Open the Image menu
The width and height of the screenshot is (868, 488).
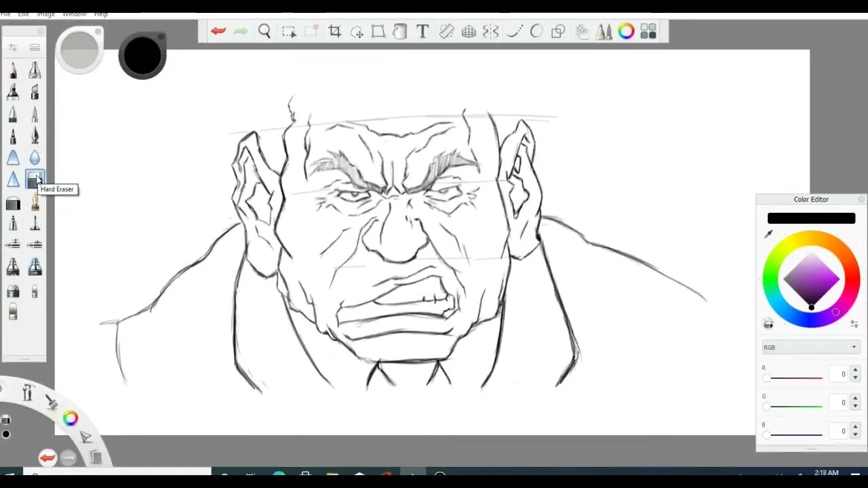pyautogui.click(x=45, y=14)
